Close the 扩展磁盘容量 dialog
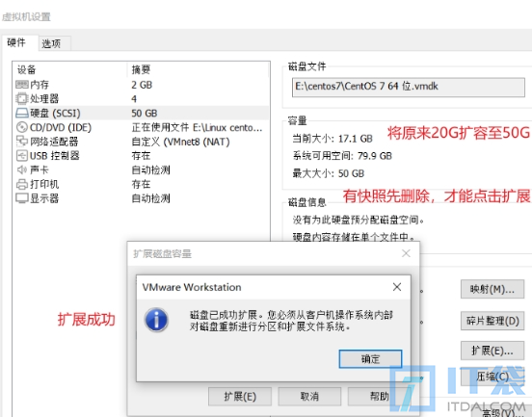The width and height of the screenshot is (532, 417). pos(406,253)
